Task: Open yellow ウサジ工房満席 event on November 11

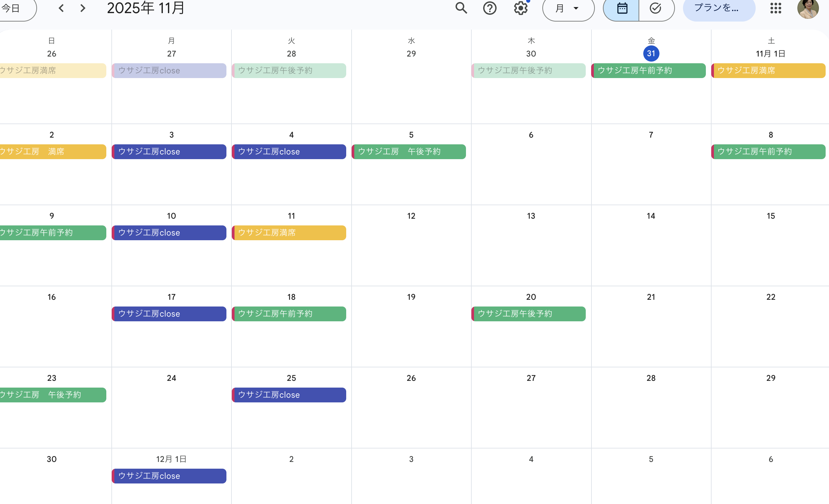Action: tap(289, 233)
